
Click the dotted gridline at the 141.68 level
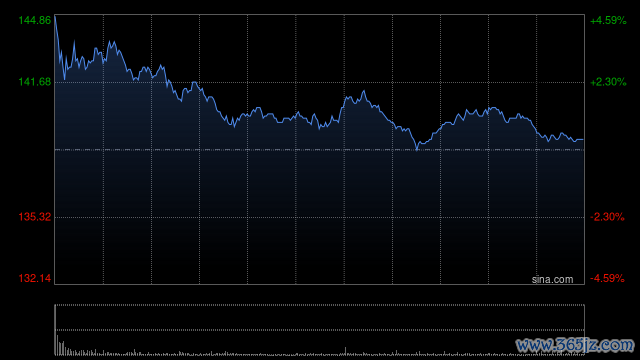[x=320, y=82]
